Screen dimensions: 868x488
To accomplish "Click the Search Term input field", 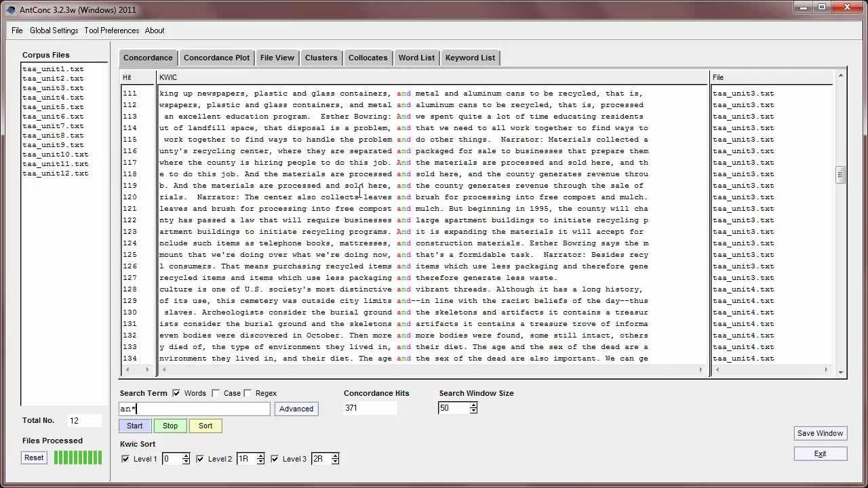I will pos(195,409).
